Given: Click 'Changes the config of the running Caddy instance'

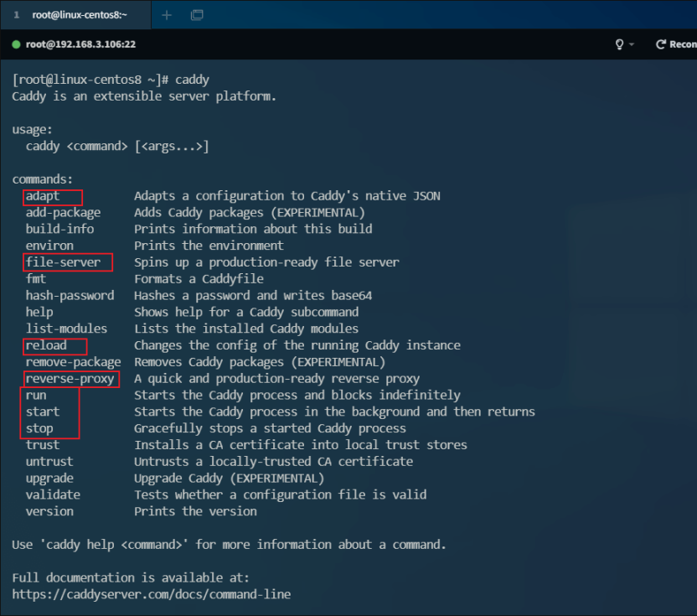Looking at the screenshot, I should pyautogui.click(x=297, y=345).
